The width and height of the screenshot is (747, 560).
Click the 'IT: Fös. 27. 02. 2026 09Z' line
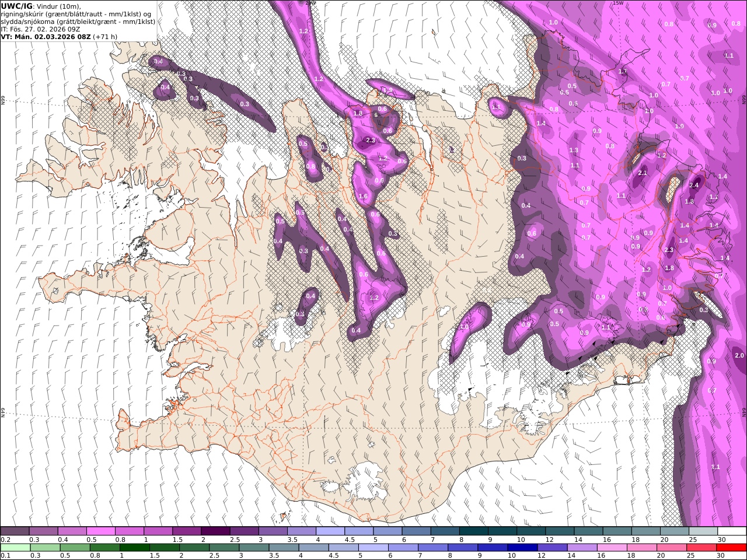[40, 29]
